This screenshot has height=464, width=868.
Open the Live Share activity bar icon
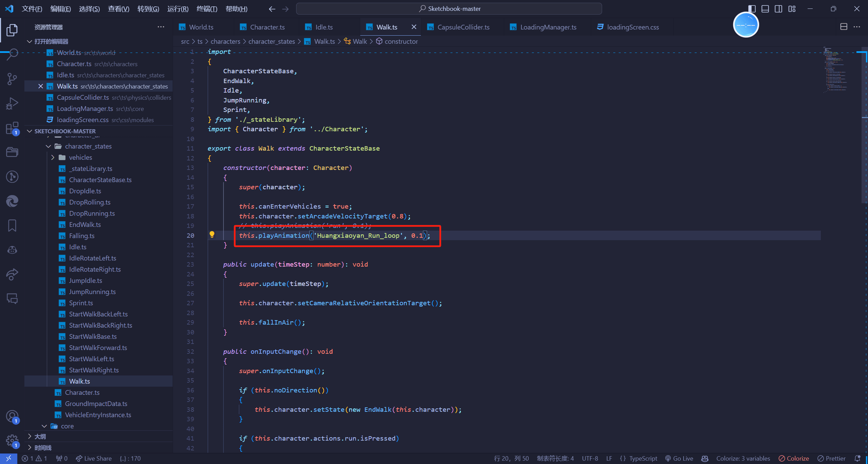(12, 274)
